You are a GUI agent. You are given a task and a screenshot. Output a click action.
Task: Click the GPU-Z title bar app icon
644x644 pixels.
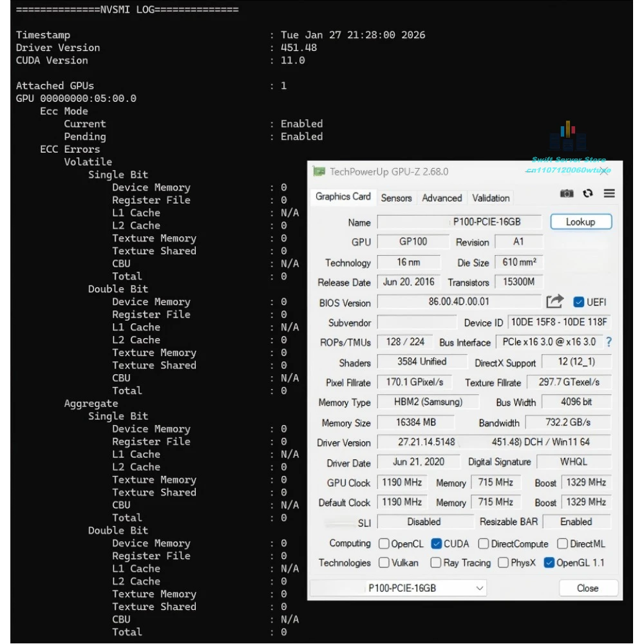point(319,172)
